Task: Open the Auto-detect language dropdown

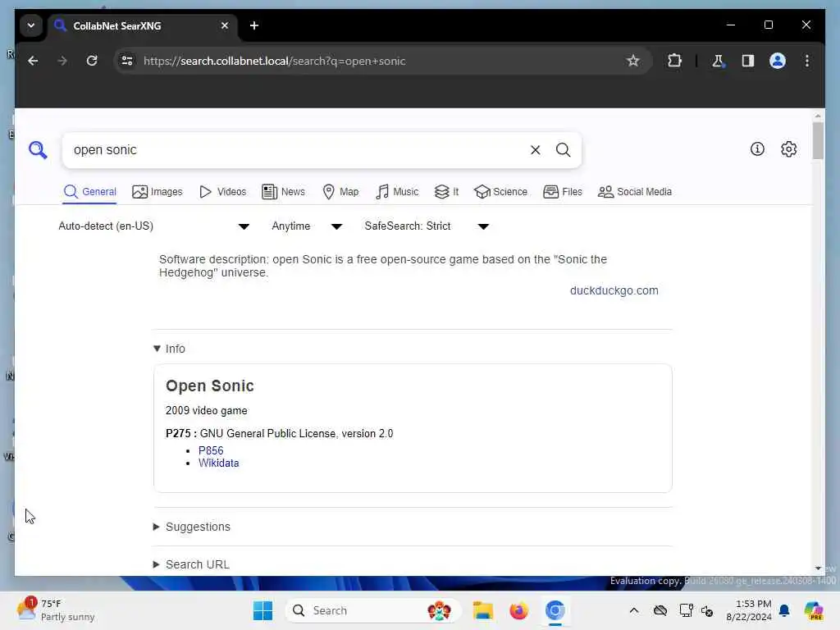Action: pyautogui.click(x=153, y=226)
